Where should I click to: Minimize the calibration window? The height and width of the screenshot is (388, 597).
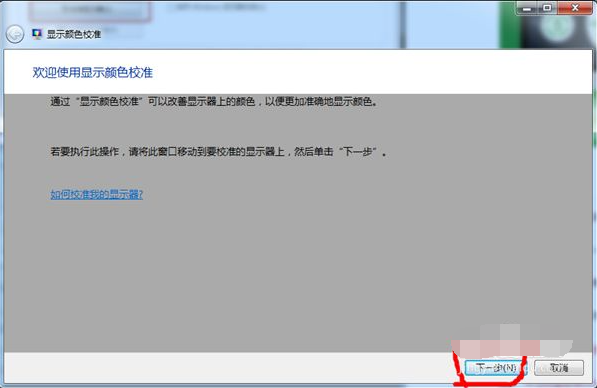pyautogui.click(x=527, y=8)
